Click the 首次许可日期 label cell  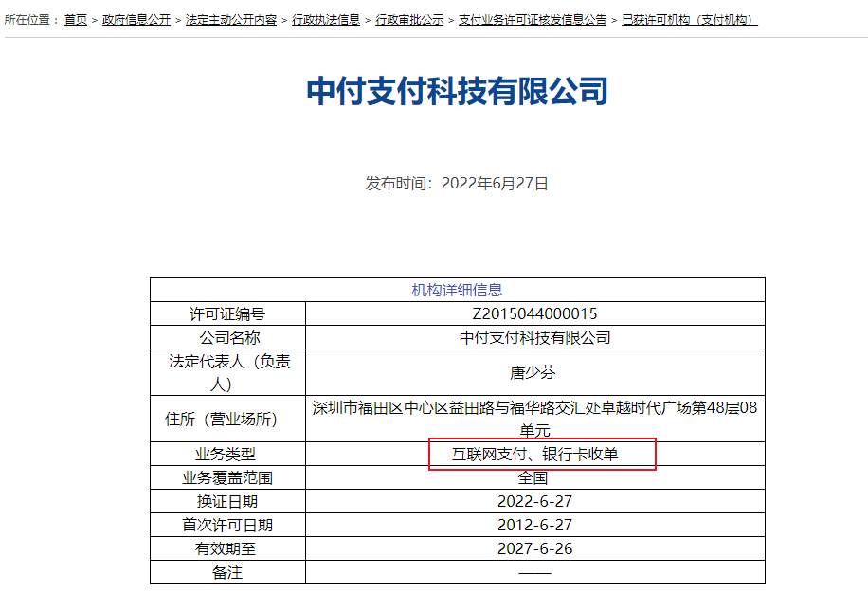pyautogui.click(x=227, y=525)
